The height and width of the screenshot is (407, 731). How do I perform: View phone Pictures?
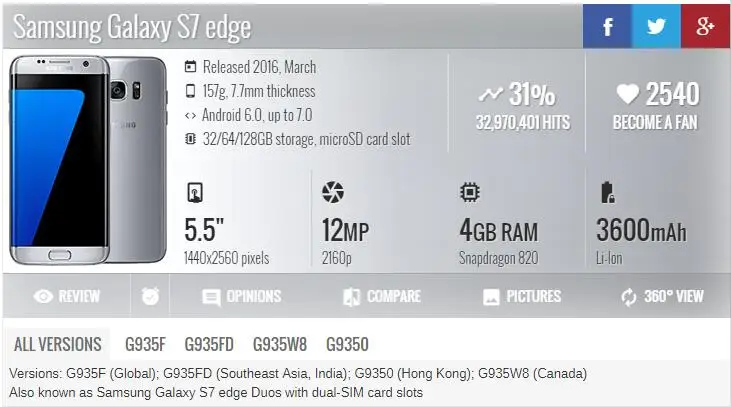coord(522,297)
